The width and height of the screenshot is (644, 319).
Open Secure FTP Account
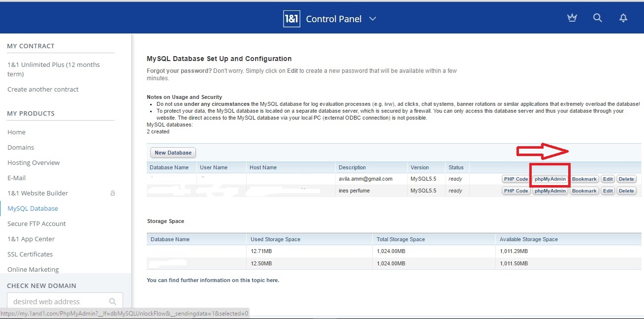click(36, 223)
